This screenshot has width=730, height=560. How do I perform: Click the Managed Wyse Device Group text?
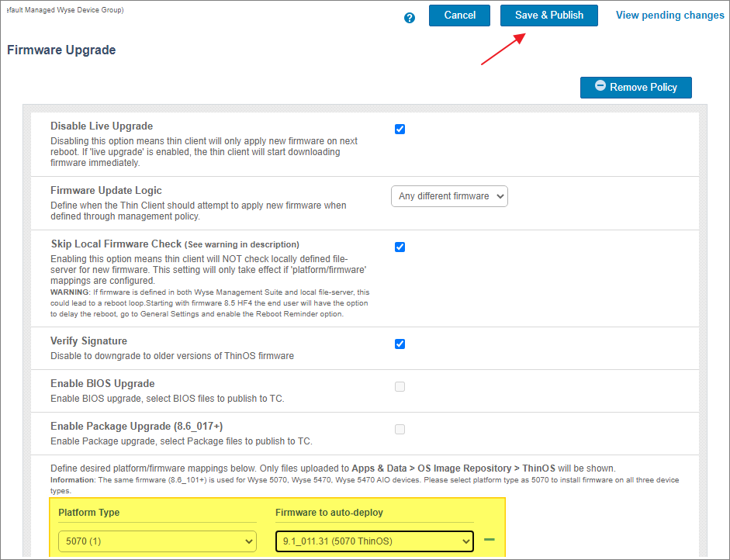click(x=64, y=10)
